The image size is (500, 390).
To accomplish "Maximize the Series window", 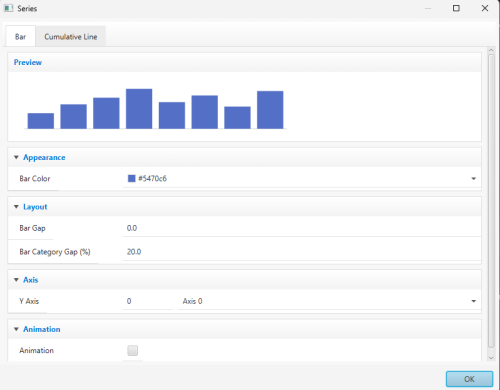I will click(x=456, y=8).
